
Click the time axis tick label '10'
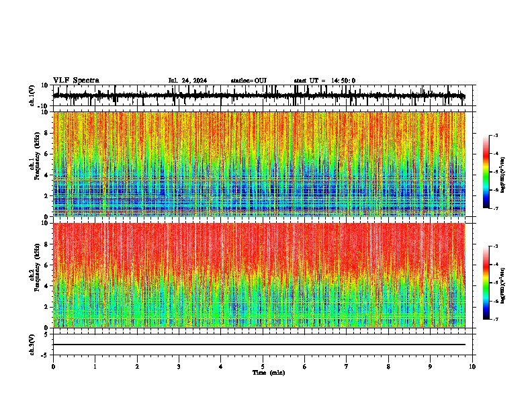pos(472,367)
